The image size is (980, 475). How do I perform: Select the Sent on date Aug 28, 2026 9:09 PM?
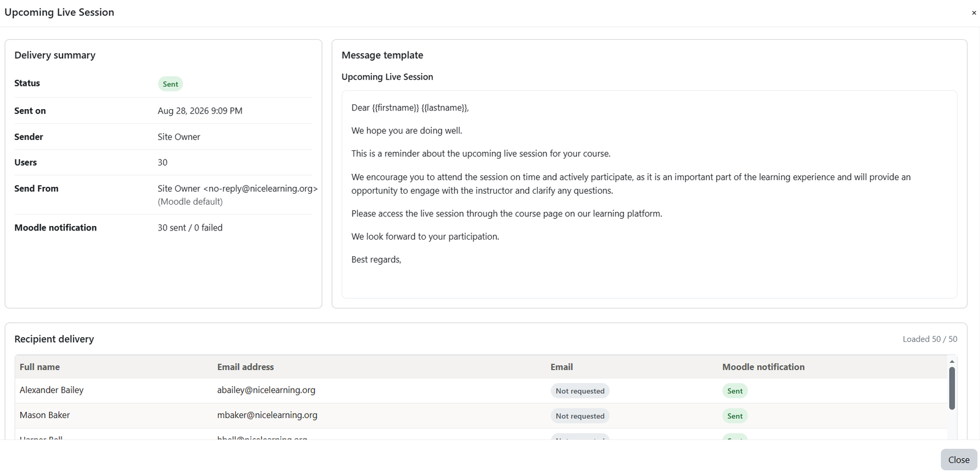click(200, 111)
